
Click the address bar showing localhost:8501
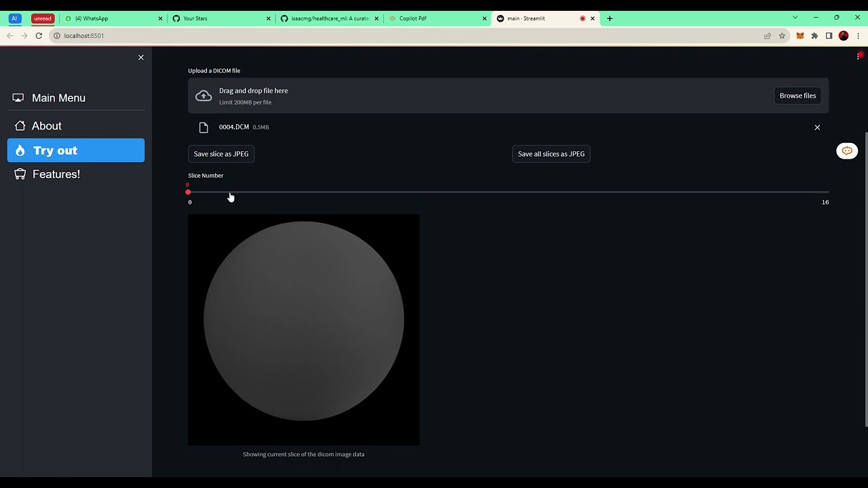tap(407, 36)
